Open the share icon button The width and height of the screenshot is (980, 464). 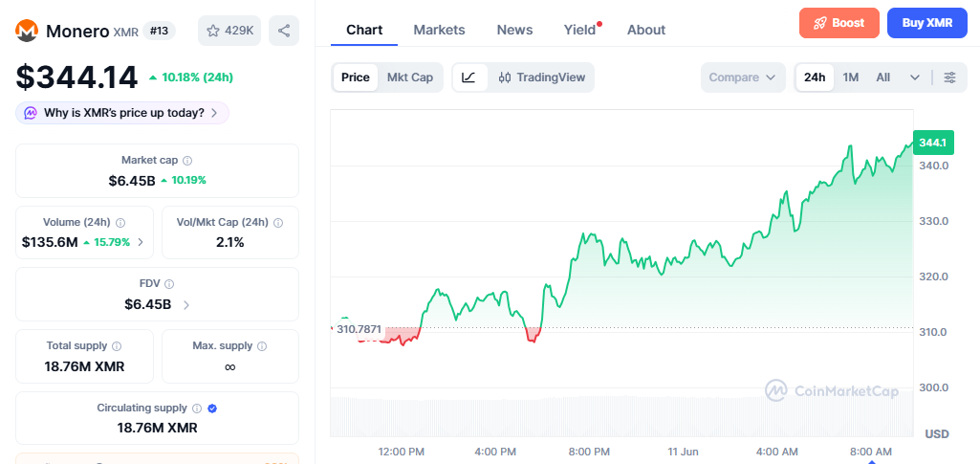[284, 31]
